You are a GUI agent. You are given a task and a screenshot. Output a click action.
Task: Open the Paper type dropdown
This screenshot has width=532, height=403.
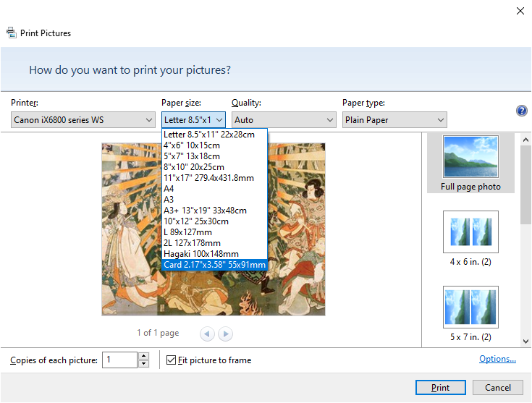[x=394, y=120]
